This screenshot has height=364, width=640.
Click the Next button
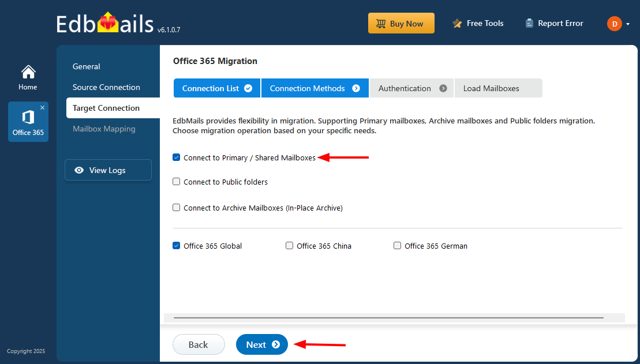click(262, 344)
